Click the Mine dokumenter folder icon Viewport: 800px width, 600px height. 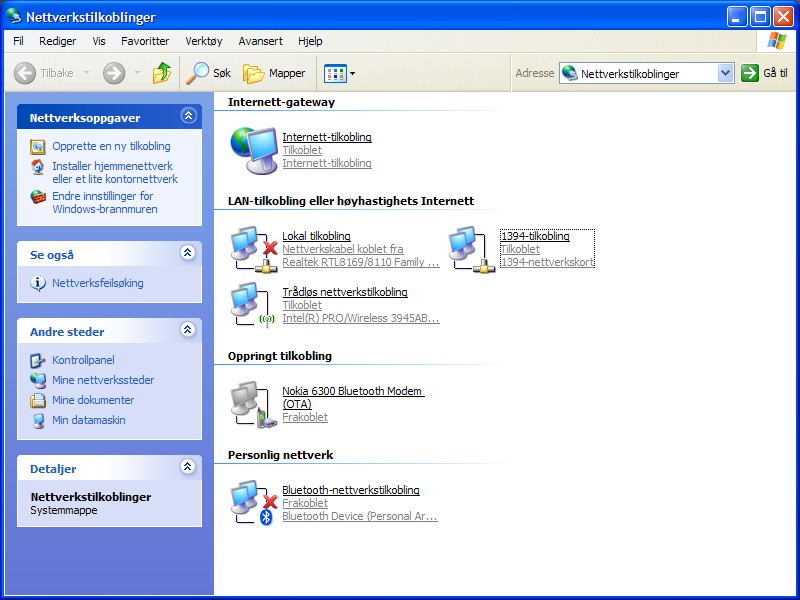coord(38,400)
